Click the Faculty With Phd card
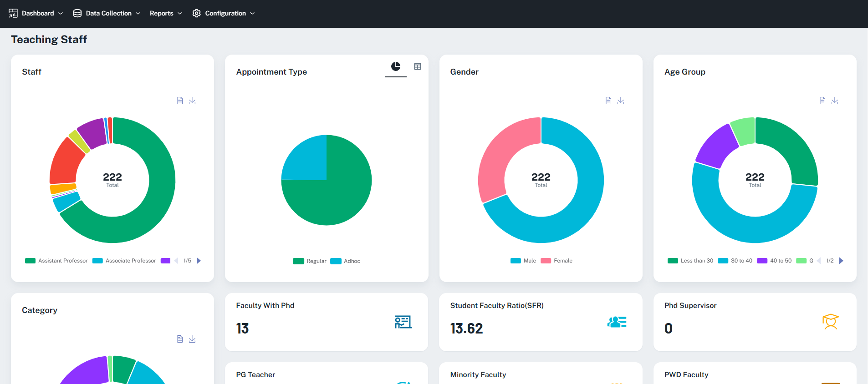The width and height of the screenshot is (868, 384). coord(327,322)
